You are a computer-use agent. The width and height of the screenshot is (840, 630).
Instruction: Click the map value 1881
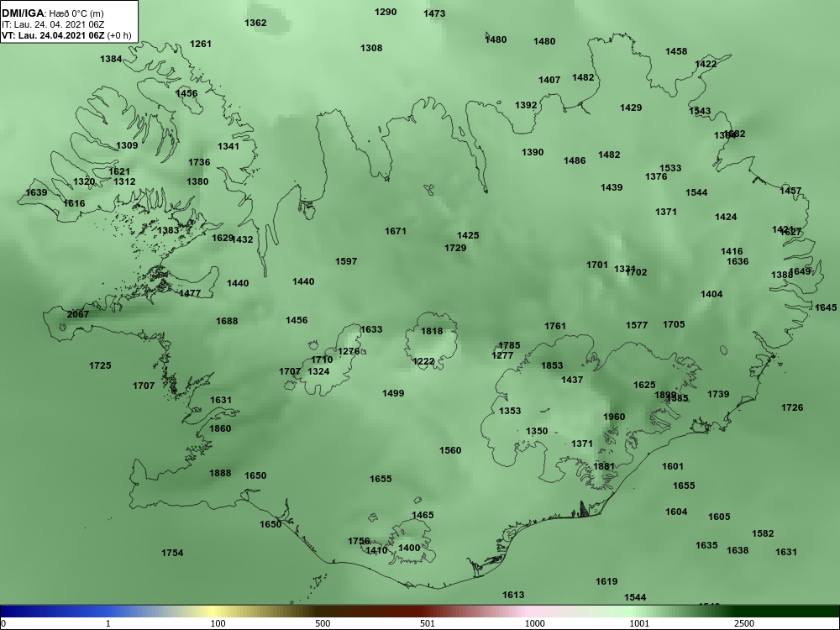click(604, 466)
